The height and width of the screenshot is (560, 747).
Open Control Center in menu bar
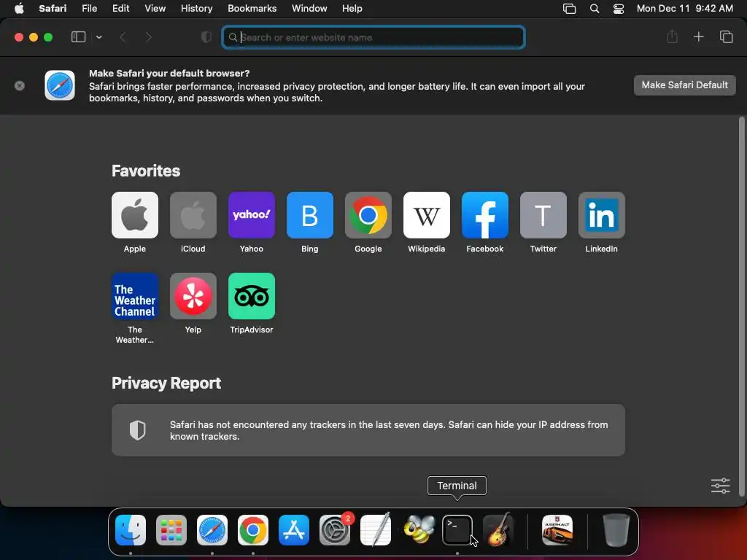pyautogui.click(x=619, y=9)
